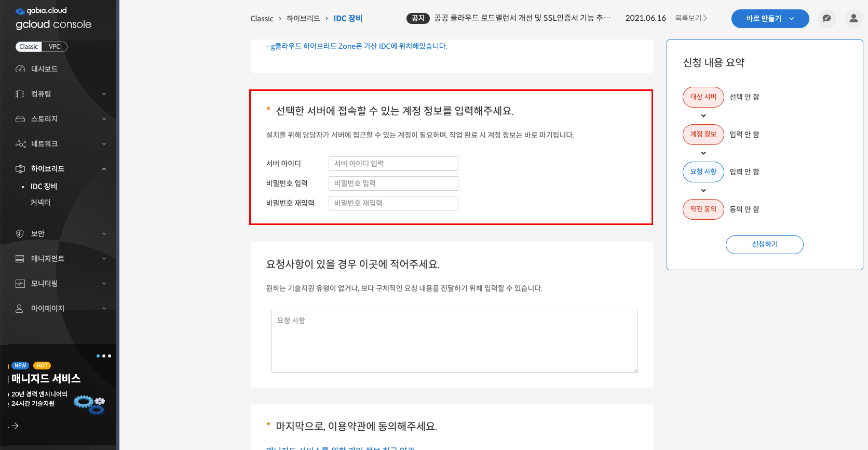Viewport: 868px width, 450px height.
Task: Click the network nodes icon in sidebar
Action: click(20, 144)
